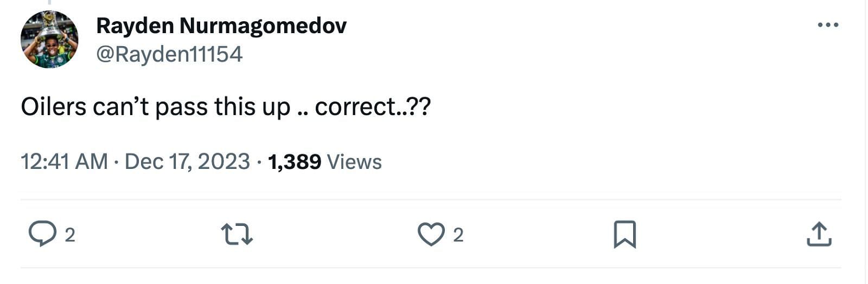Click the 12:41 AM timestamp
Image resolution: width=868 pixels, height=284 pixels.
click(x=64, y=162)
